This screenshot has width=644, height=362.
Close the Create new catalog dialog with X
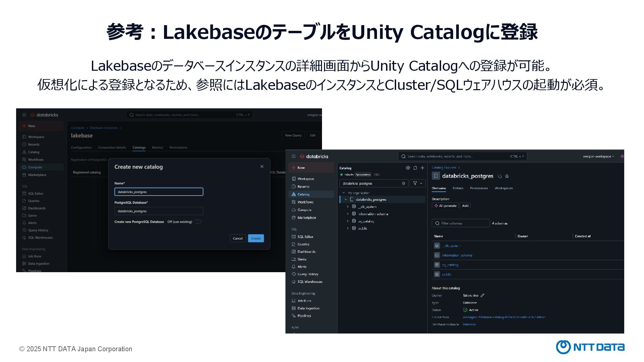point(262,167)
